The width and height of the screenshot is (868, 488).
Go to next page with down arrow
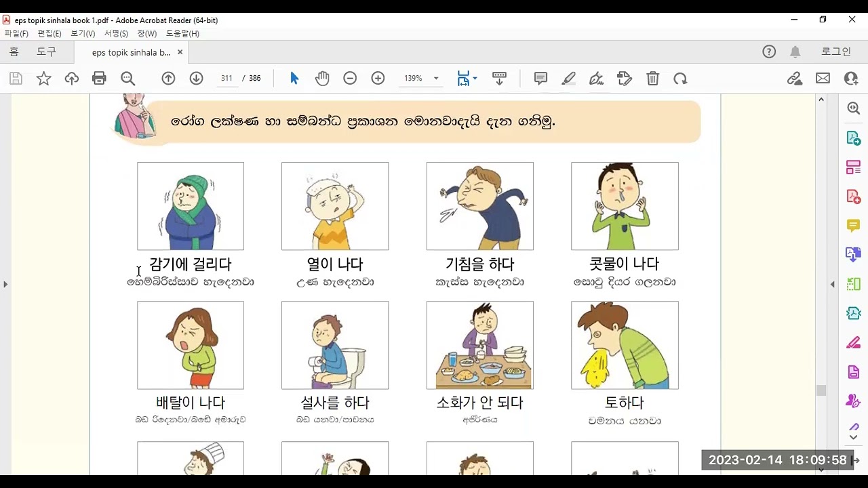(x=196, y=79)
